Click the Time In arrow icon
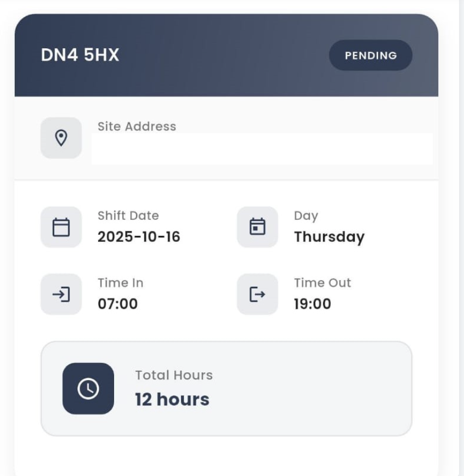 (x=61, y=294)
